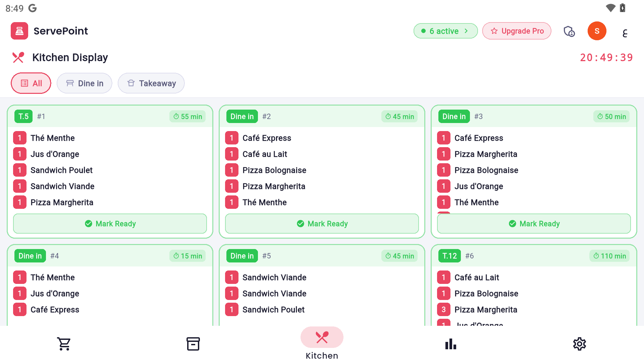Click the 110 min timer badge on order #6
Image resolution: width=644 pixels, height=362 pixels.
(609, 256)
